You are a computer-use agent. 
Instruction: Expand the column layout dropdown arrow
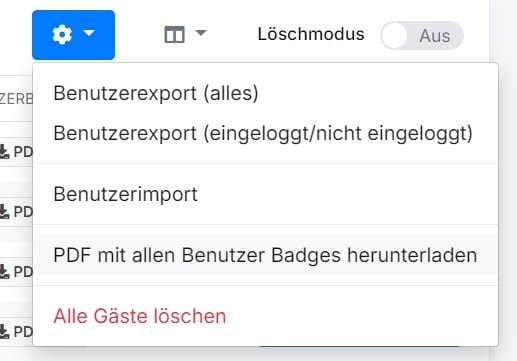tap(201, 33)
